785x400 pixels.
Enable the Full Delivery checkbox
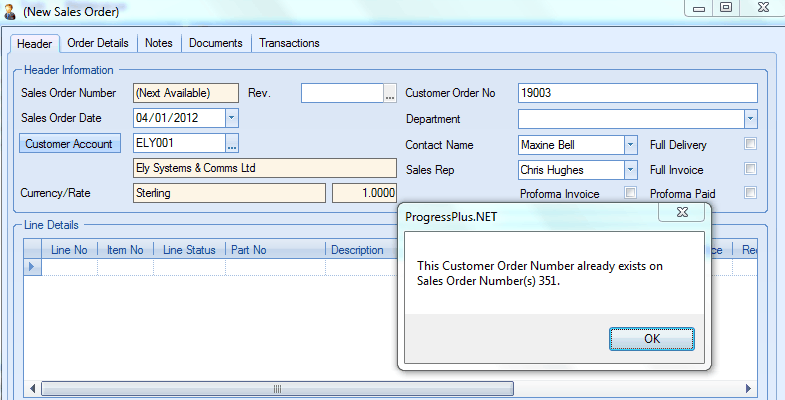[x=750, y=144]
